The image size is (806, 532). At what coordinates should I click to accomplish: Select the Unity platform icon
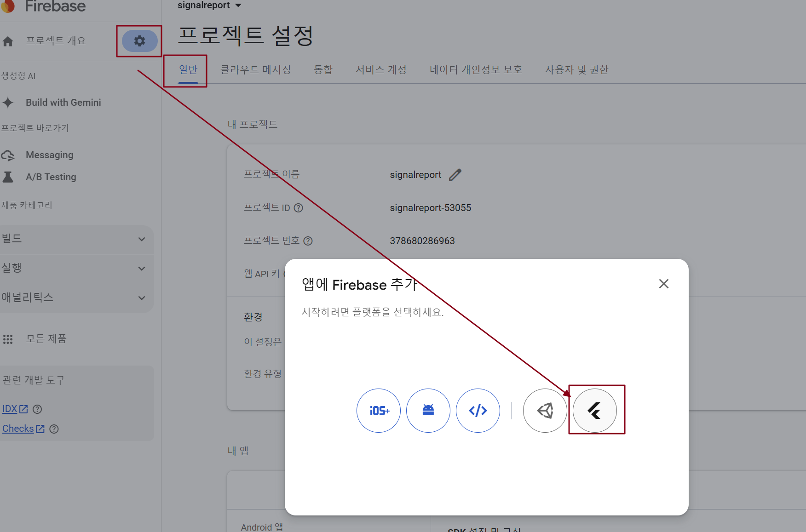[545, 411]
